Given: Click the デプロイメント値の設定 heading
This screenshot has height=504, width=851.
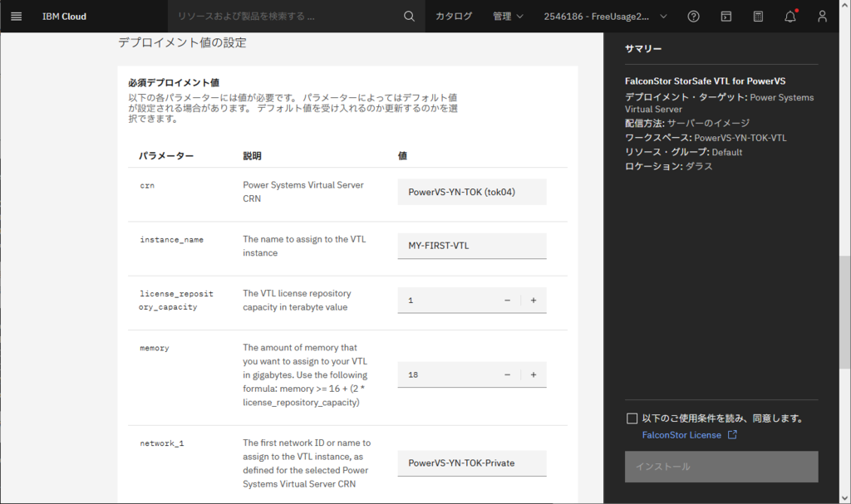Looking at the screenshot, I should click(x=182, y=42).
